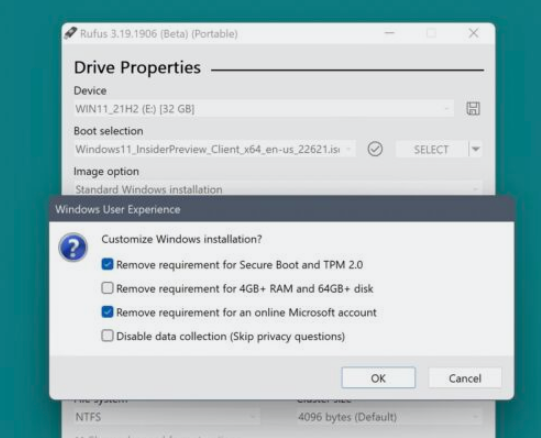Click Cancel in Windows User Experience dialog
The height and width of the screenshot is (438, 541).
(x=465, y=378)
